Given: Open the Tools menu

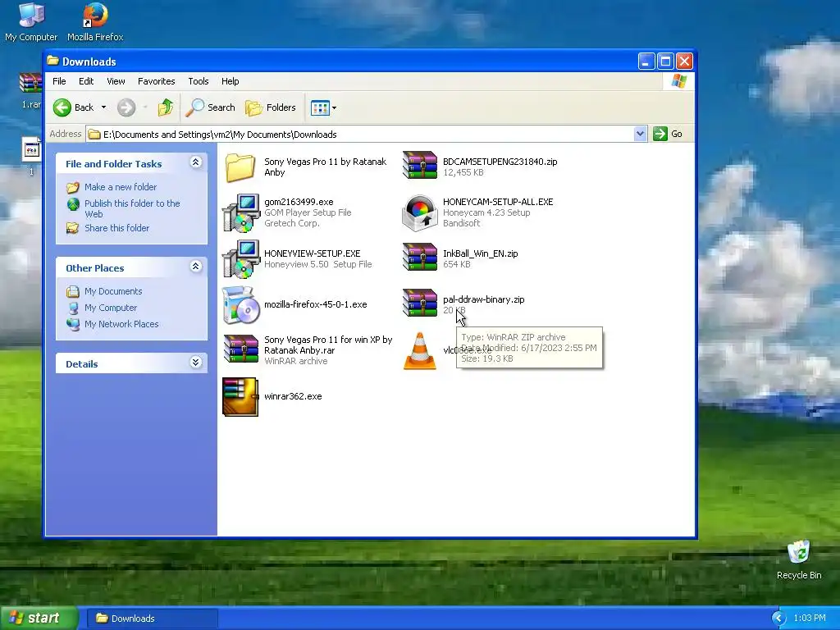Looking at the screenshot, I should (199, 81).
